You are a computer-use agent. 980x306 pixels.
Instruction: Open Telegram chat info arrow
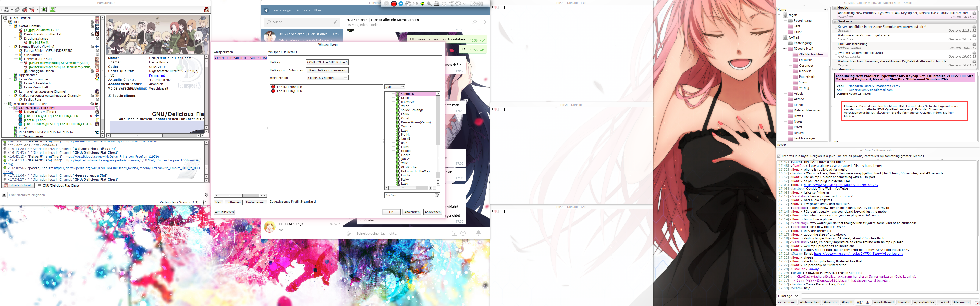pos(485,22)
